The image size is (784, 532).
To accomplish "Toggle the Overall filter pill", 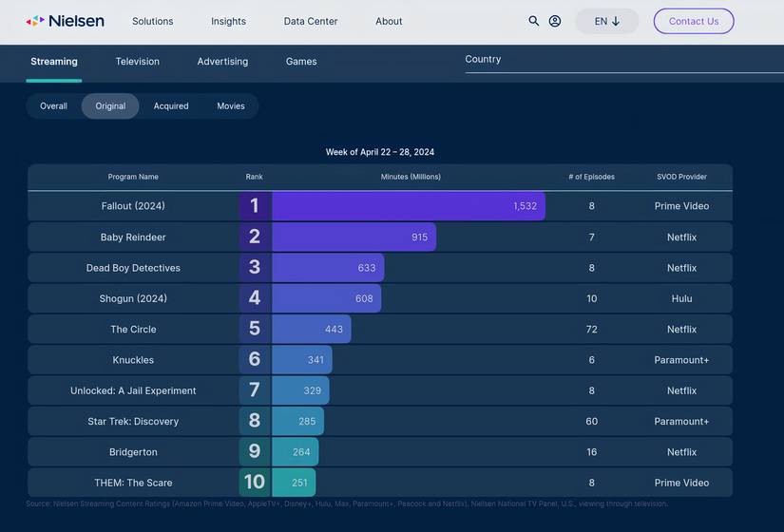I will pos(53,106).
